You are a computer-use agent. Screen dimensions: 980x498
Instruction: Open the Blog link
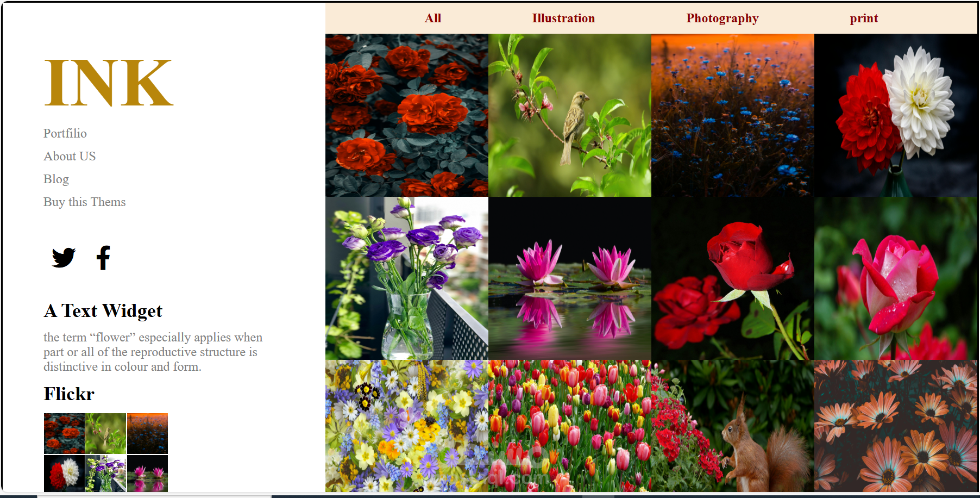[x=56, y=179]
